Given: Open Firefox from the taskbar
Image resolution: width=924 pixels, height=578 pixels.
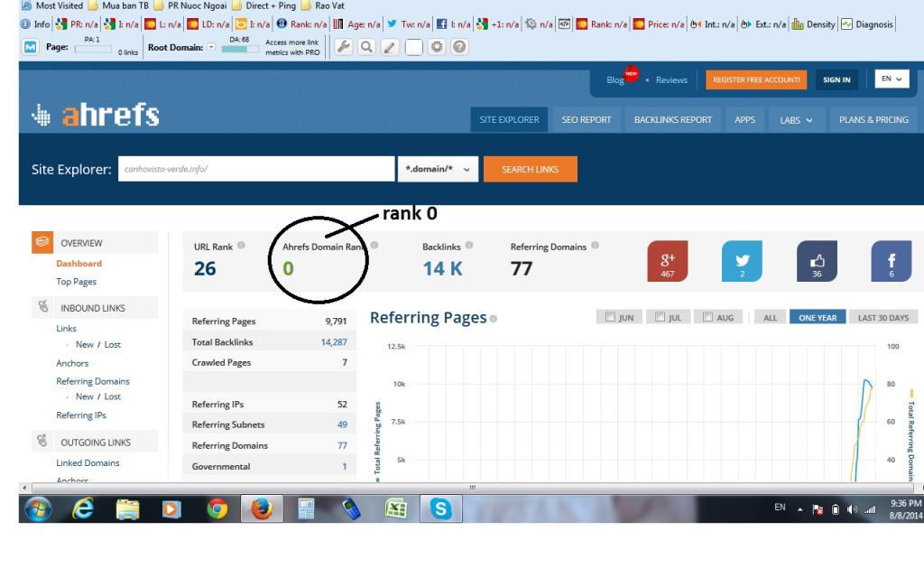Looking at the screenshot, I should point(262,508).
